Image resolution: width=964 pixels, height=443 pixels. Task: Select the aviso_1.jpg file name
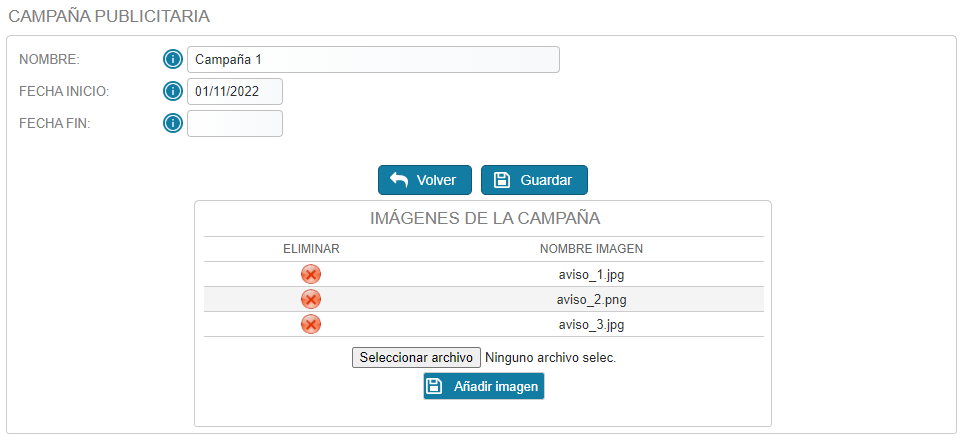tap(591, 275)
